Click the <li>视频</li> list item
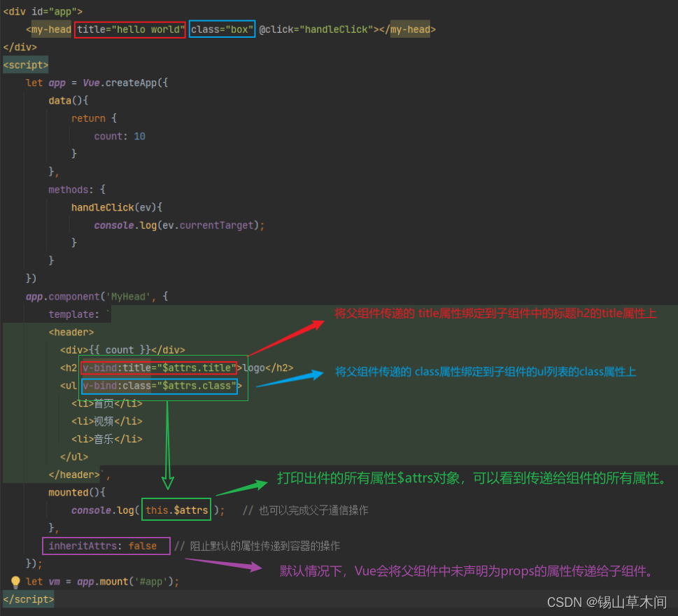This screenshot has width=678, height=616. point(107,421)
